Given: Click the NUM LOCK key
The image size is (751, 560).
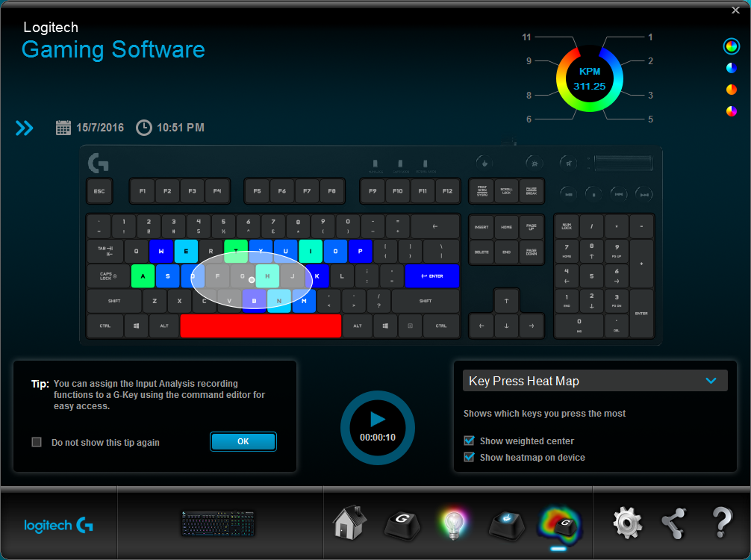Looking at the screenshot, I should pyautogui.click(x=567, y=226).
